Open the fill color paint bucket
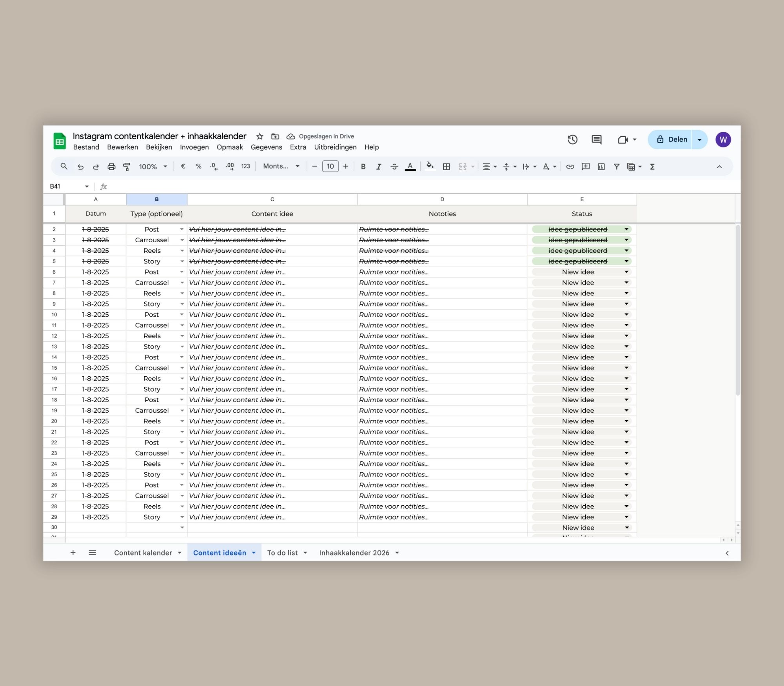Screen dimensions: 784x686 tap(430, 166)
